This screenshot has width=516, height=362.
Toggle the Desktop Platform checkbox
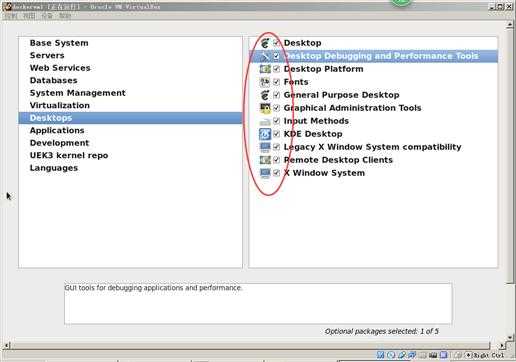coord(276,69)
